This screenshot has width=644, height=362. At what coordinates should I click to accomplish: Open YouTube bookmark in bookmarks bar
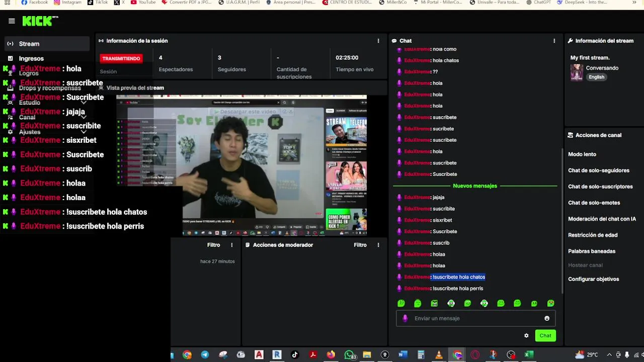tap(143, 3)
